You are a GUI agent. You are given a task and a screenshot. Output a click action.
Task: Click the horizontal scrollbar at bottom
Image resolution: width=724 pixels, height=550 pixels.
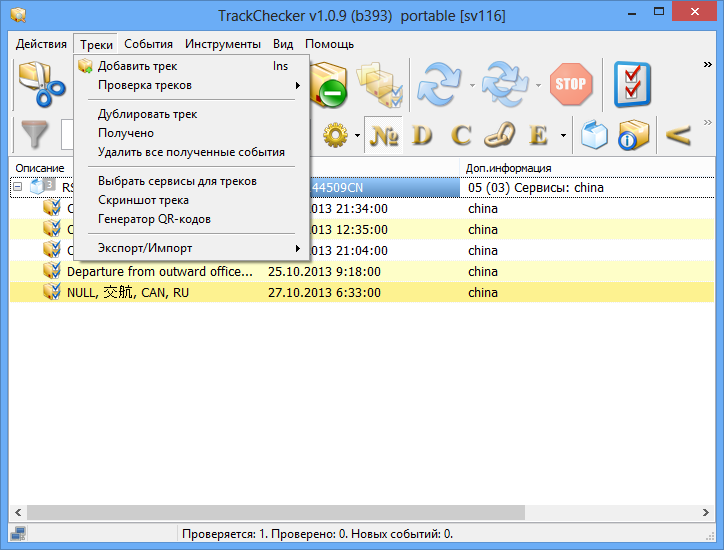(270, 512)
